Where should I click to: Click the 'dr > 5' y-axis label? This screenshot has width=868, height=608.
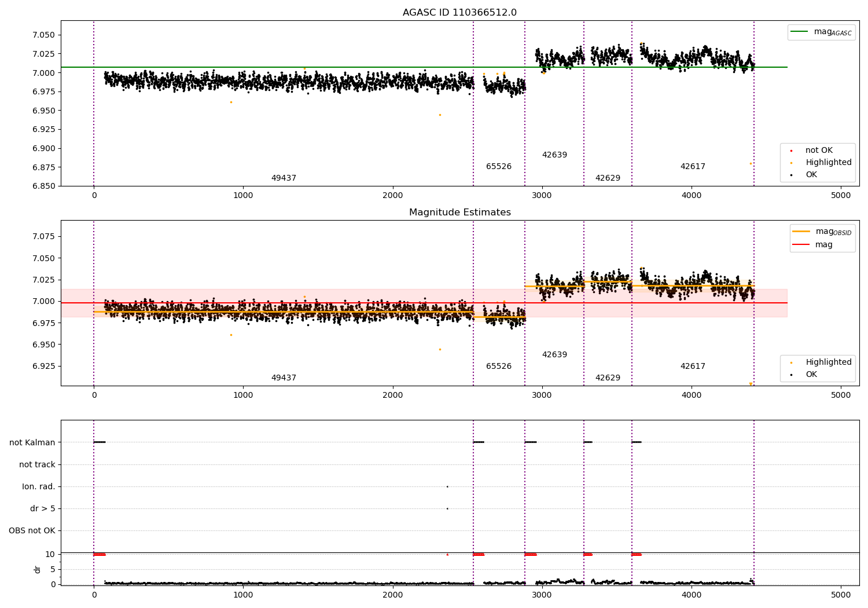pyautogui.click(x=43, y=508)
